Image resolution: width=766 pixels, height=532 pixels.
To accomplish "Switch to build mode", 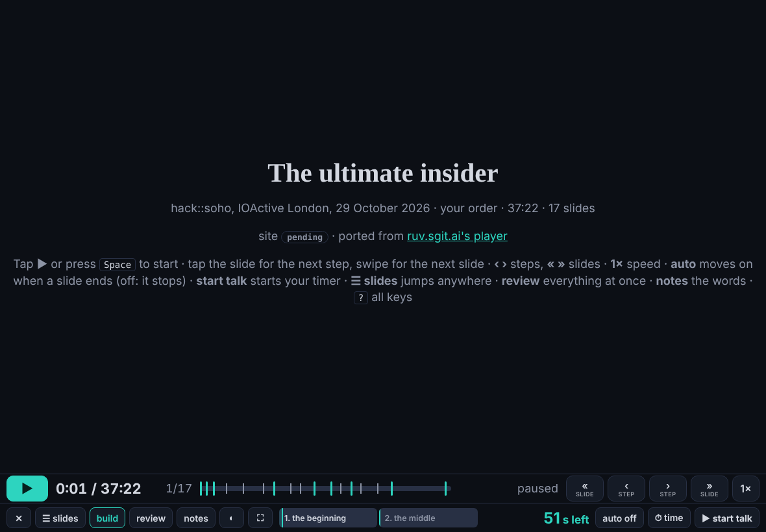I will (x=108, y=518).
